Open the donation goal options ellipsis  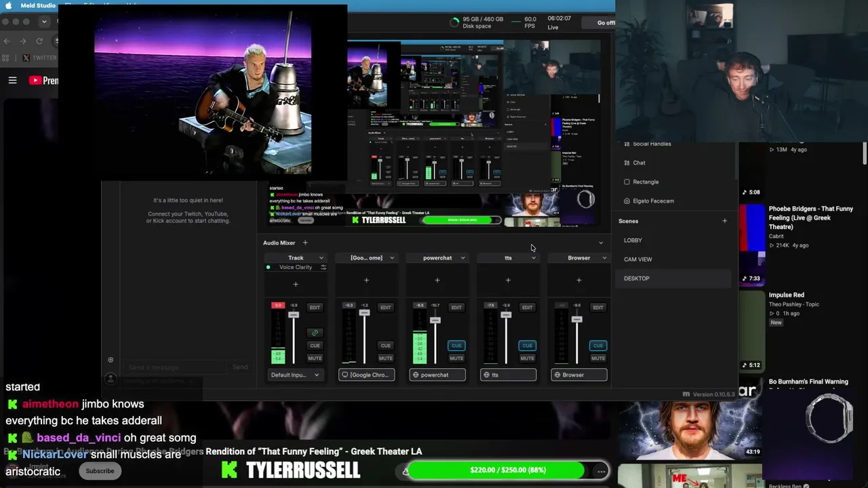[601, 470]
